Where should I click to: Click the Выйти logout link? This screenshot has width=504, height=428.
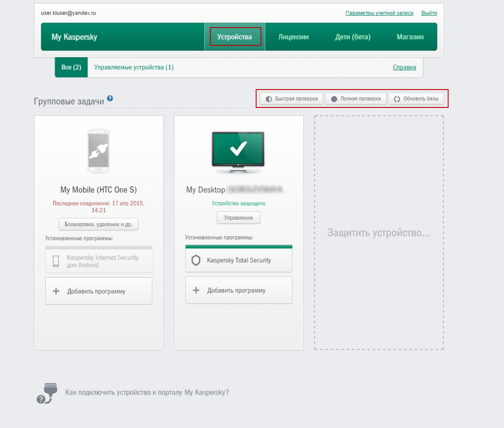point(429,13)
